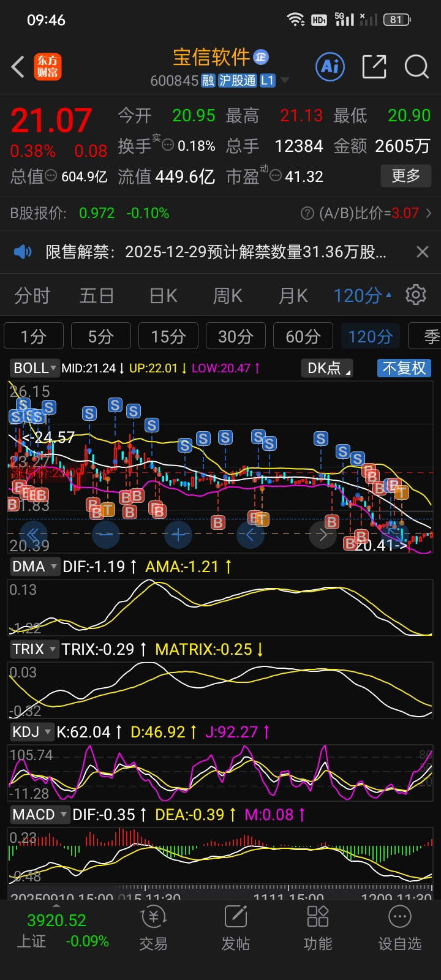This screenshot has width=441, height=980.
Task: Tap the 融 margin trading badge
Action: (x=208, y=81)
